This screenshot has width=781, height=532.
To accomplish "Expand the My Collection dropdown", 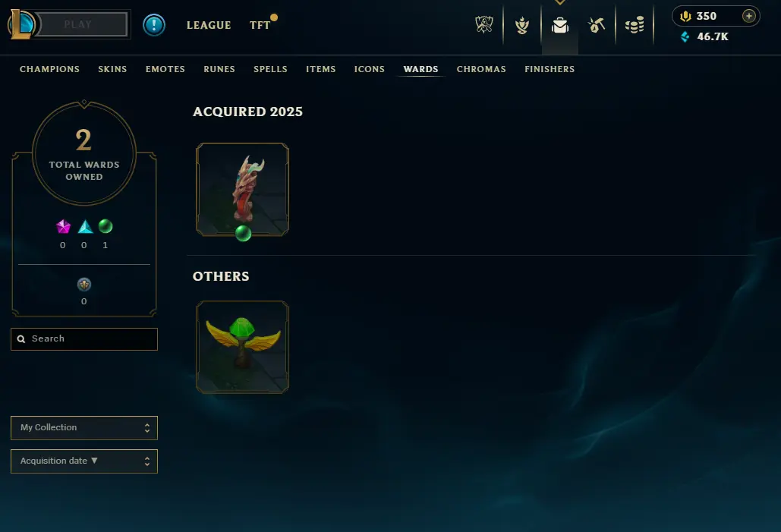I will pos(84,428).
